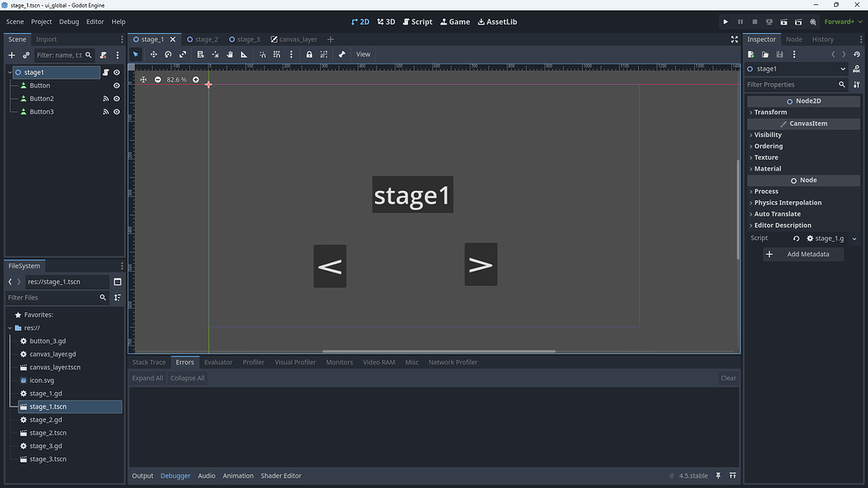Open the Output bottom panel

tap(143, 476)
